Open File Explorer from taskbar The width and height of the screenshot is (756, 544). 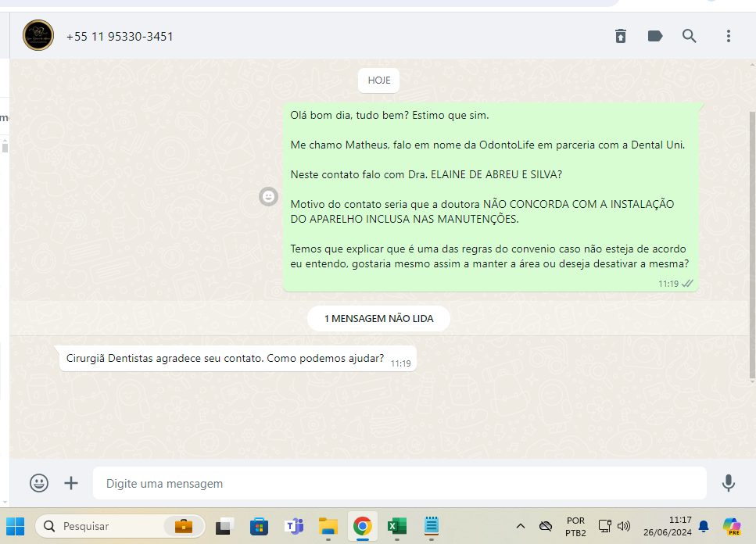pyautogui.click(x=328, y=526)
